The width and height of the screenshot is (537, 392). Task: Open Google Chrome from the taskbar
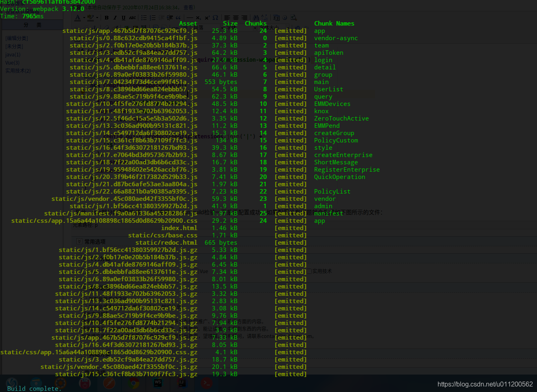pos(134,383)
